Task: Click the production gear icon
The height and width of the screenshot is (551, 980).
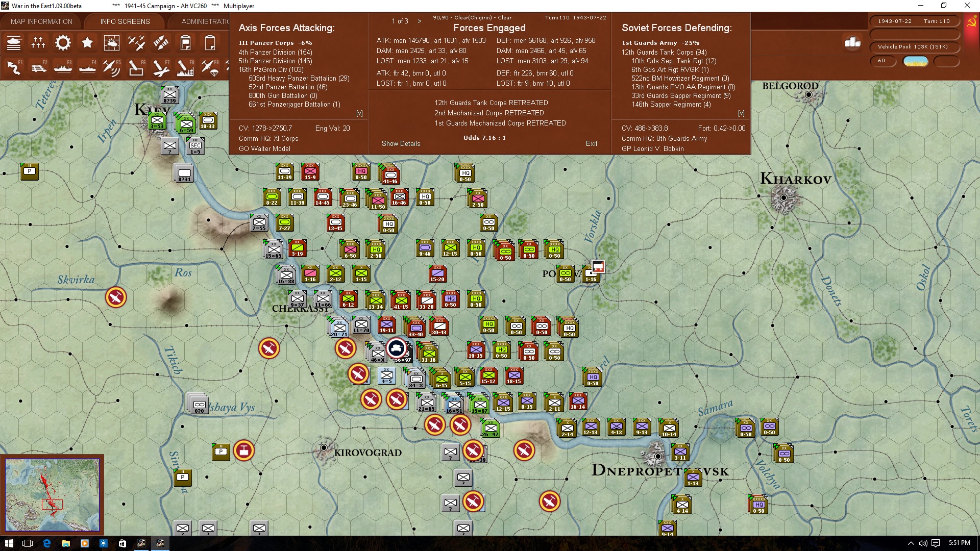Action: (x=63, y=43)
